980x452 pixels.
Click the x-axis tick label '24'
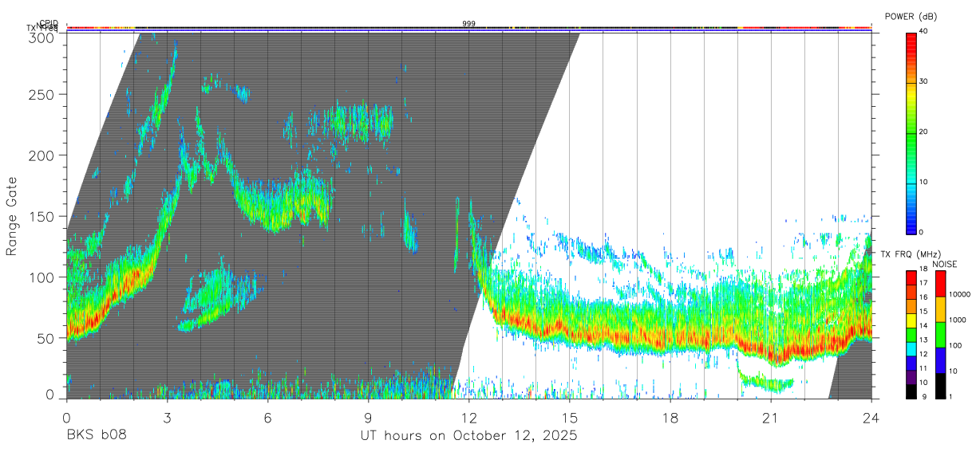click(x=871, y=418)
